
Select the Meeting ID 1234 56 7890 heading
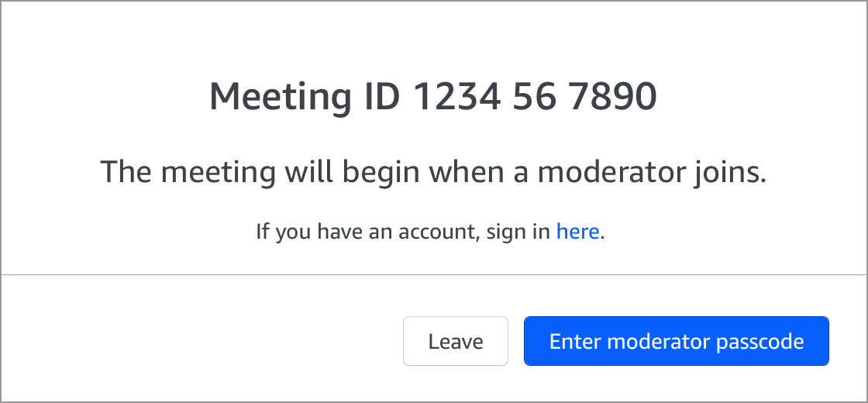coord(433,97)
